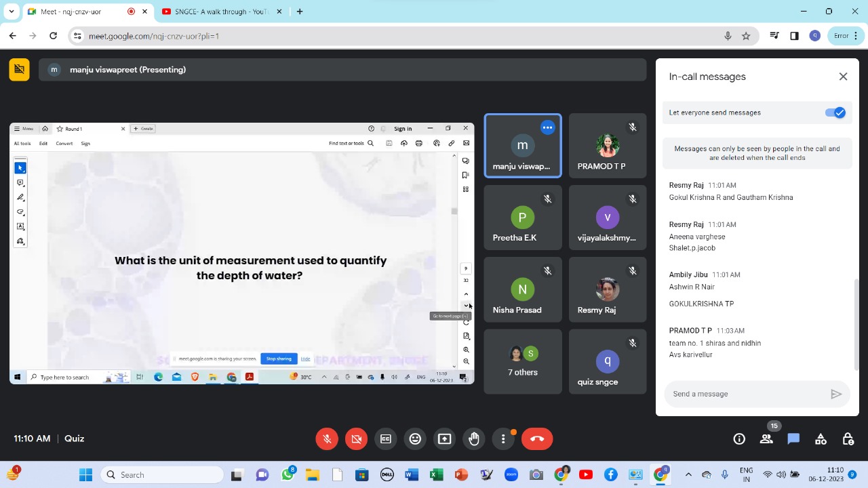868x488 pixels.
Task: Open a new Chrome tab with plus button
Action: pos(299,12)
